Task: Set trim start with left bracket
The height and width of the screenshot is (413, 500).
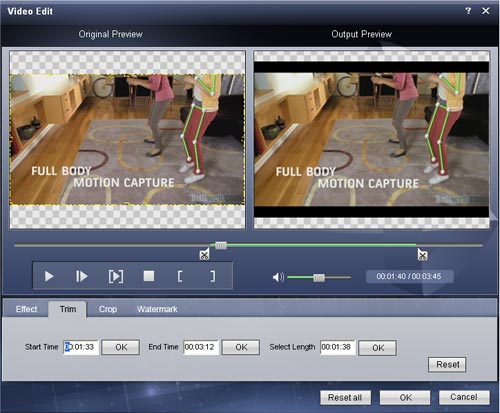Action: pos(180,276)
